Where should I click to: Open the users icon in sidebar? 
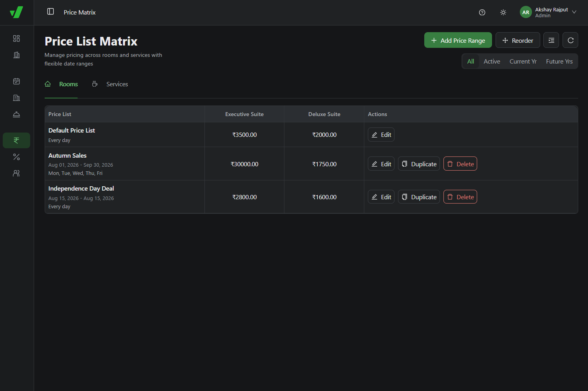16,173
